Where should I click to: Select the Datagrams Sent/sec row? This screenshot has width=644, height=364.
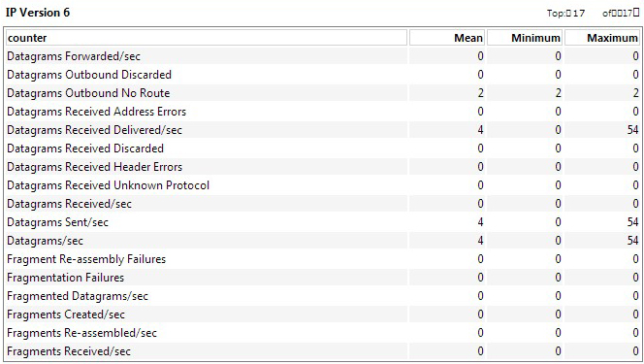tap(322, 222)
